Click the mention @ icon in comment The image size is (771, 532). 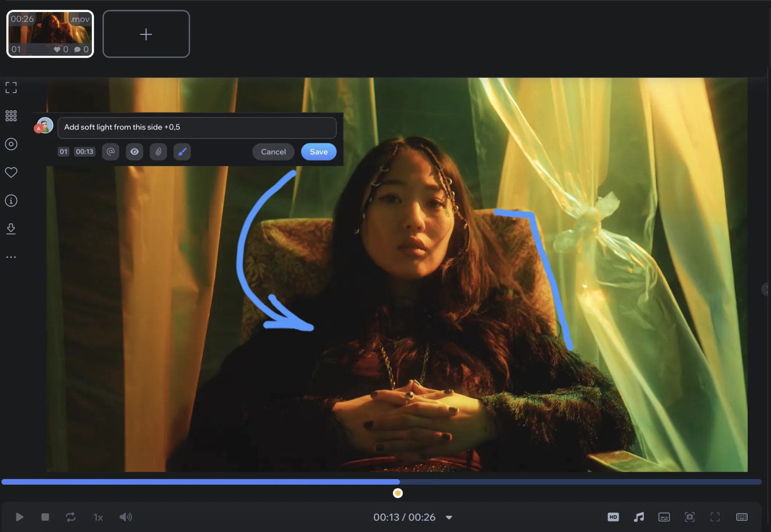tap(110, 152)
